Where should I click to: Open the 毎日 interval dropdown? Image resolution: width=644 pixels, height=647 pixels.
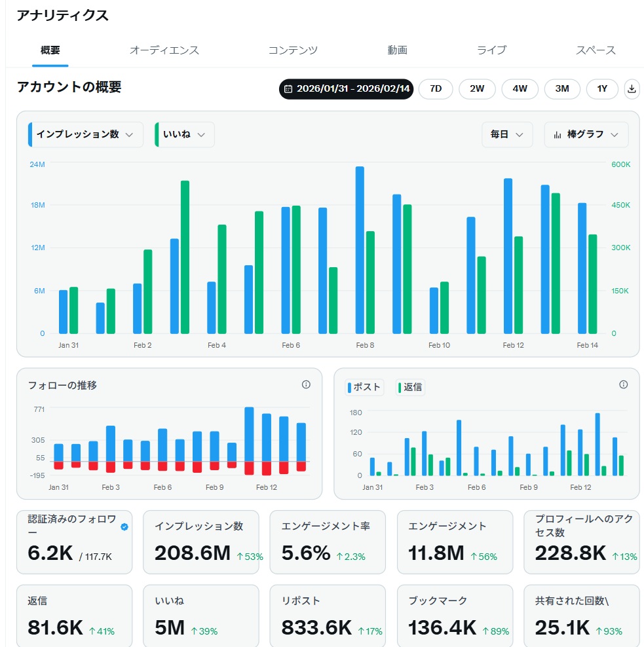coord(508,135)
